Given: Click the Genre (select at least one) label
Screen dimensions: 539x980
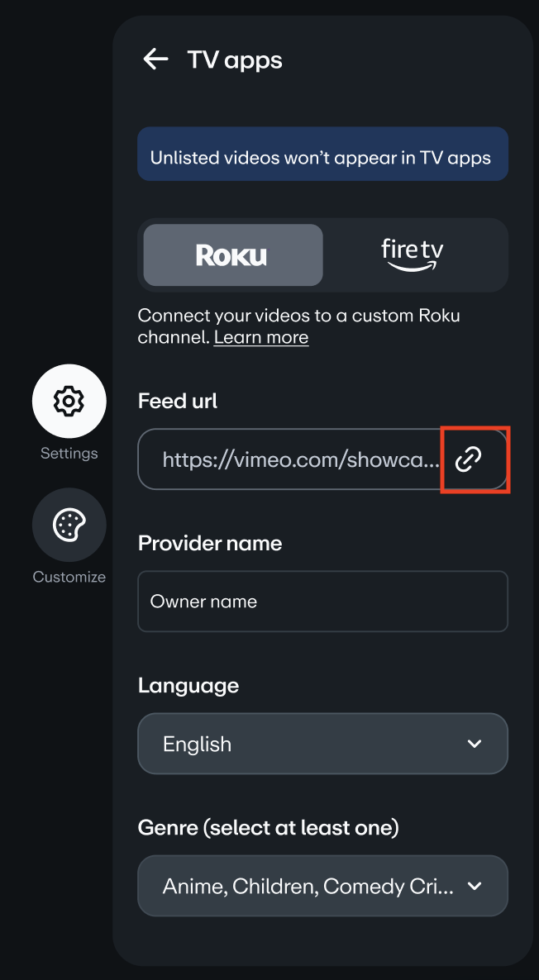Looking at the screenshot, I should (269, 826).
